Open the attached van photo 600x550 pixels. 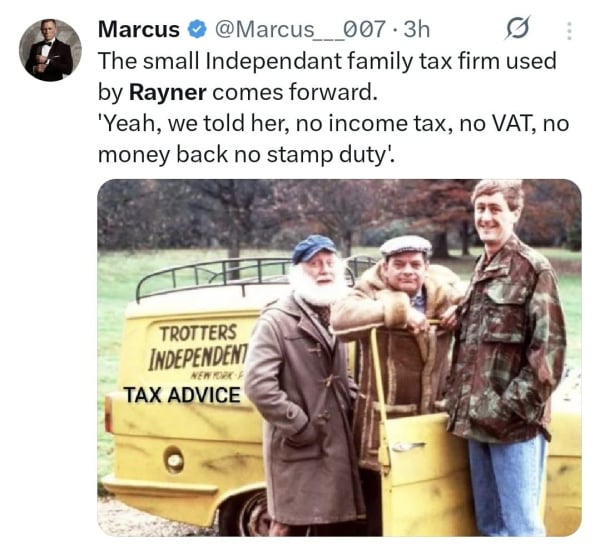click(x=339, y=357)
